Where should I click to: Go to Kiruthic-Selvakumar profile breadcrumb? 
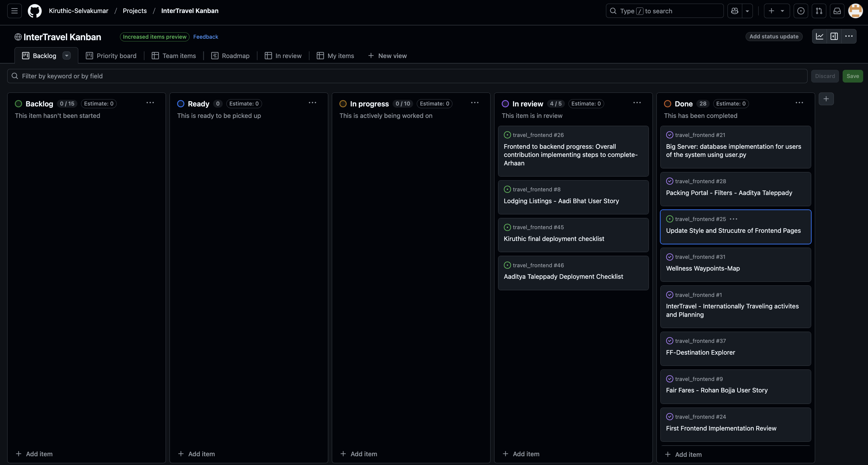click(79, 11)
